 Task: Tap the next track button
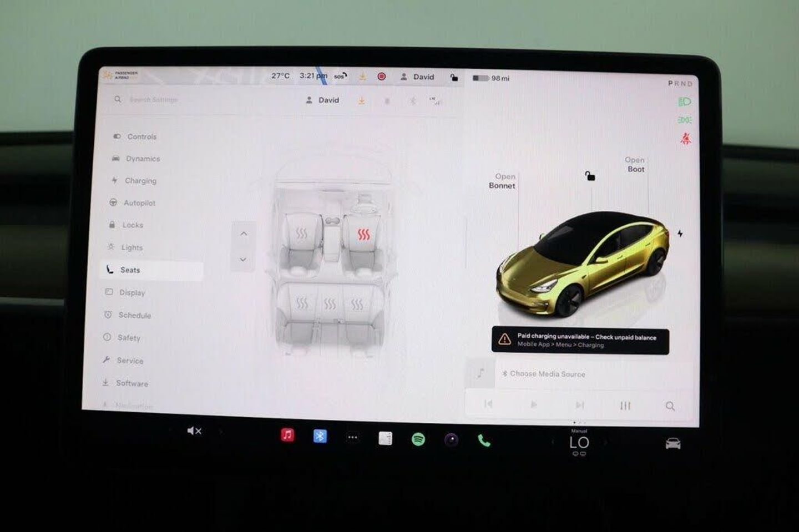click(580, 405)
